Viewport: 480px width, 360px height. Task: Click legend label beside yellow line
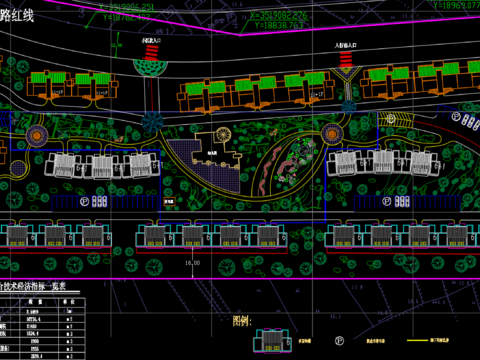tap(439, 340)
